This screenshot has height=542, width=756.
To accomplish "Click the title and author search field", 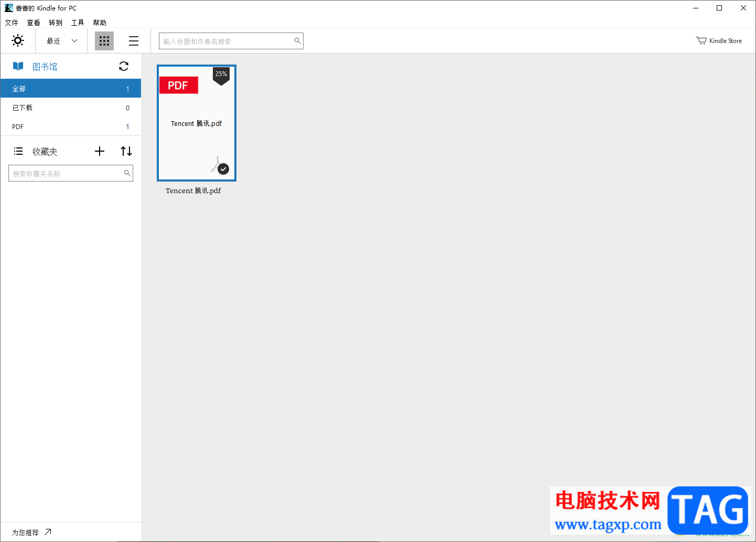I will click(231, 41).
